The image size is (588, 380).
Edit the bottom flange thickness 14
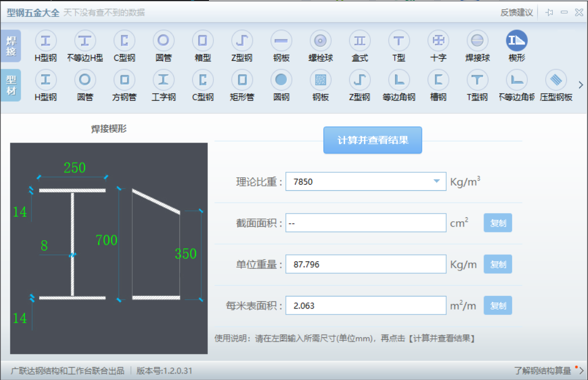point(20,318)
